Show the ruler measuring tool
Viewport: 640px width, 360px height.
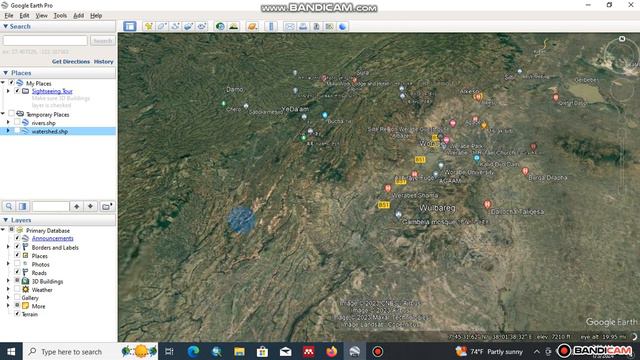tap(271, 27)
